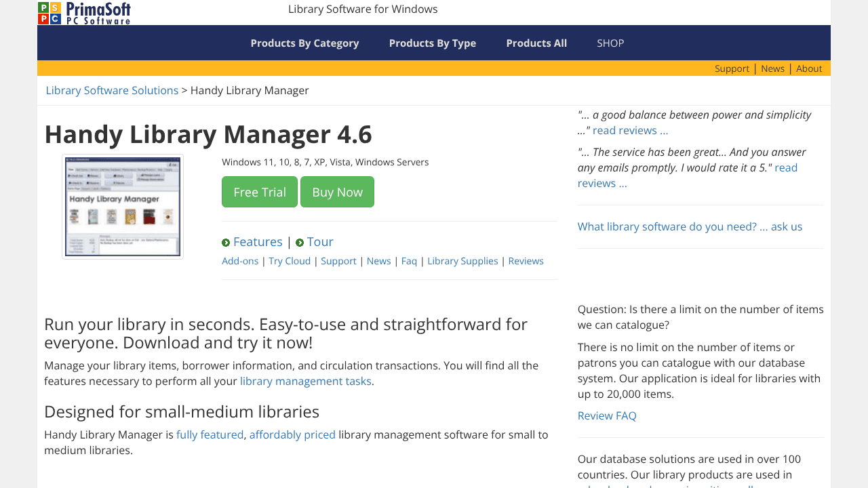Screen dimensions: 868x488
Task: Click the PrimaSoft PC Software logo
Action: tap(84, 13)
